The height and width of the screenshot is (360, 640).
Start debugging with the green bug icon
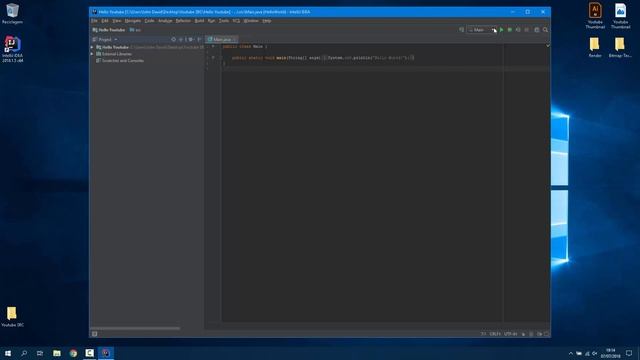510,30
